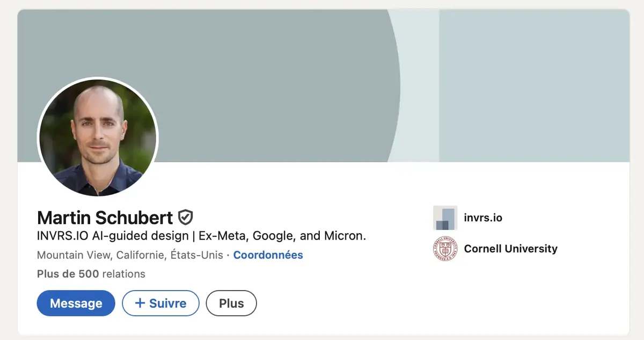Click the plus sign inside the Suivre button

(x=139, y=303)
